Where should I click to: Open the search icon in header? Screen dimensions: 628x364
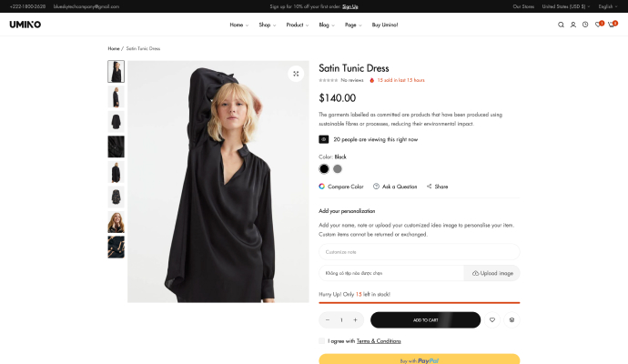coord(561,25)
